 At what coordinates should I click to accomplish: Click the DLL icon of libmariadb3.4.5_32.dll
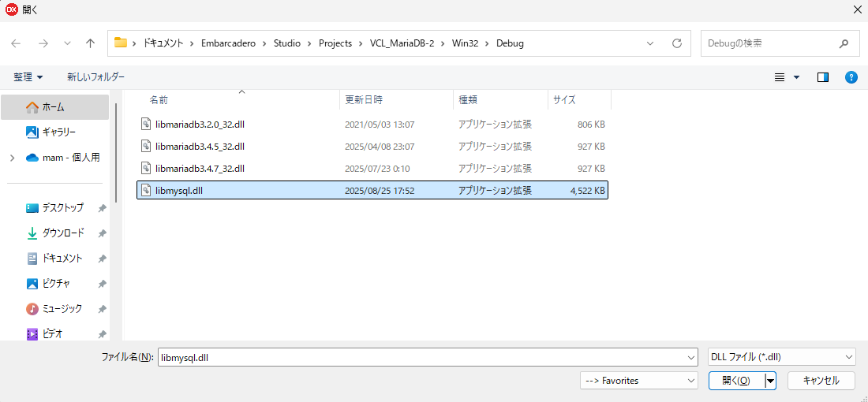click(x=146, y=147)
